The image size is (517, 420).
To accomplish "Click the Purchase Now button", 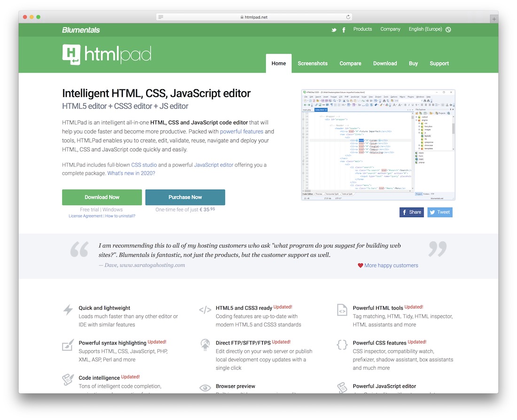I will click(185, 197).
